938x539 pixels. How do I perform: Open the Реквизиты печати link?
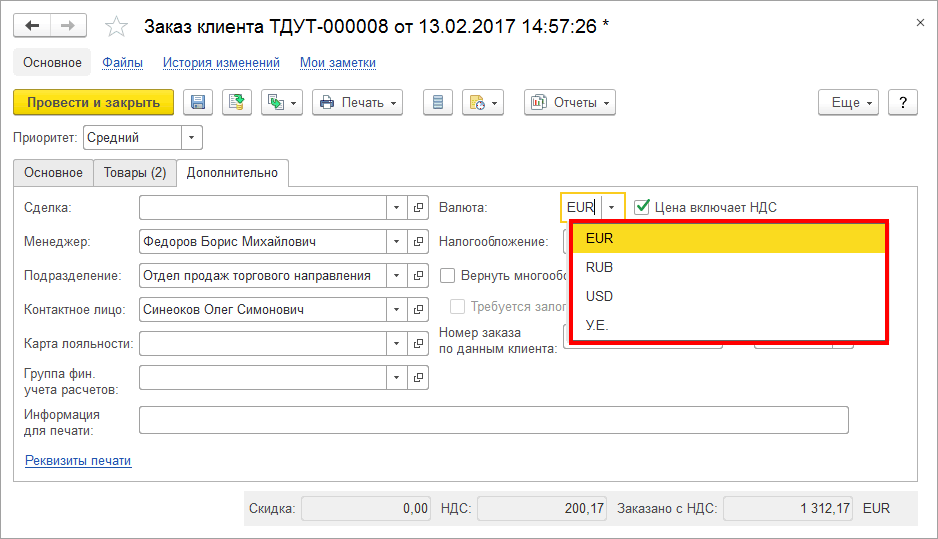78,460
